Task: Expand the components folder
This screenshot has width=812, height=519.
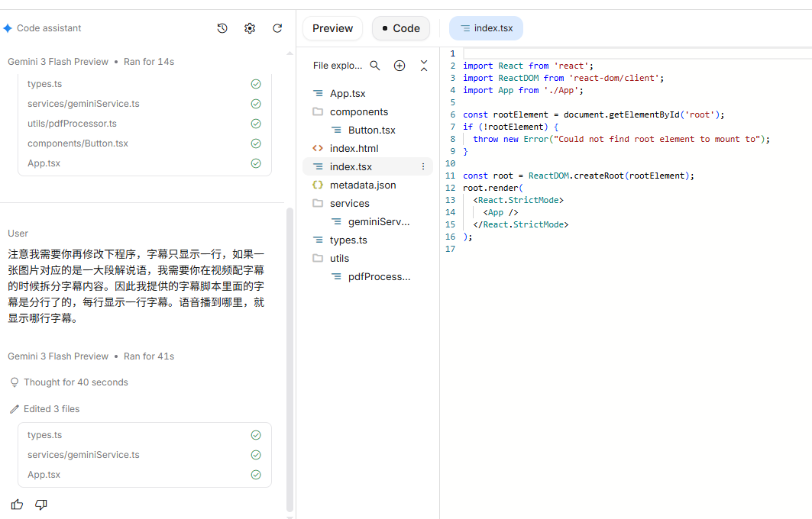Action: point(358,111)
